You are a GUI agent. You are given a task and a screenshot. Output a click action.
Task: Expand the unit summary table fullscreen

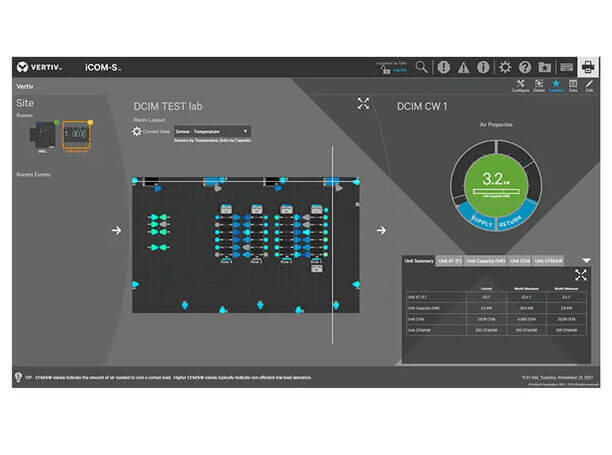pyautogui.click(x=581, y=275)
